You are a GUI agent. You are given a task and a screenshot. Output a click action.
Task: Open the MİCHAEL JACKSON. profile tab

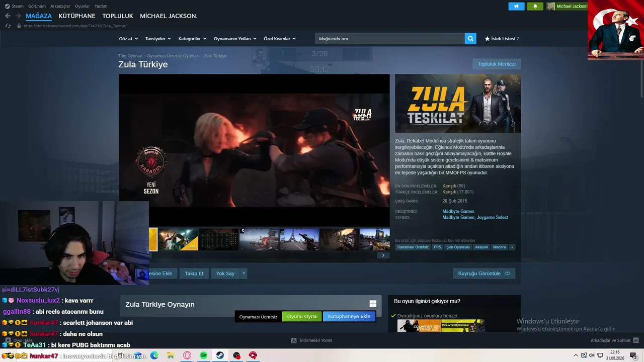[169, 16]
